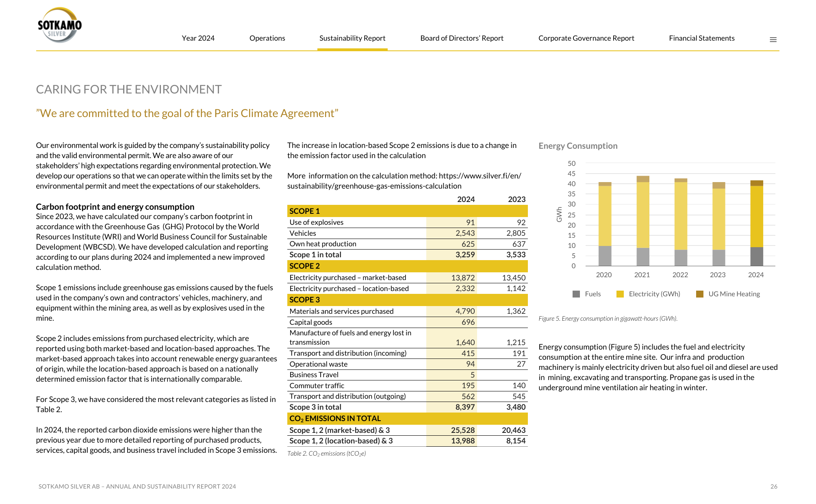Click the SCOPE 2 header row
This screenshot has width=816, height=504.
(407, 266)
